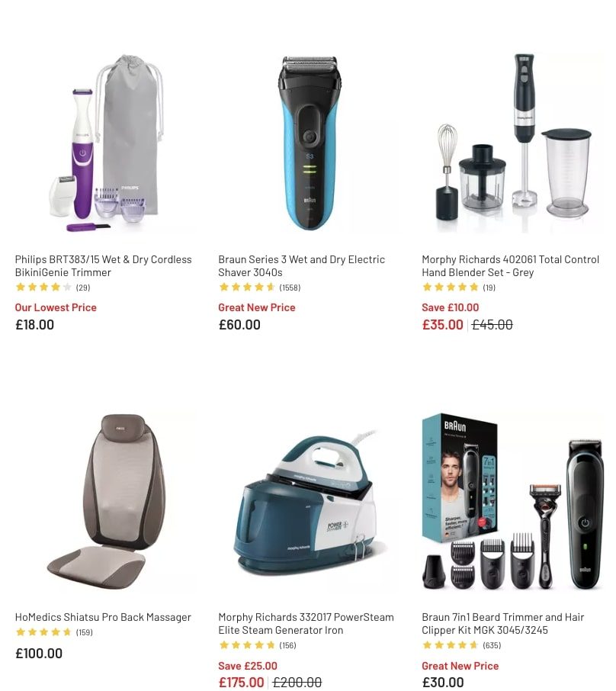616x691 pixels.
Task: Click the beard trimmer kit star rating
Action: coord(451,645)
